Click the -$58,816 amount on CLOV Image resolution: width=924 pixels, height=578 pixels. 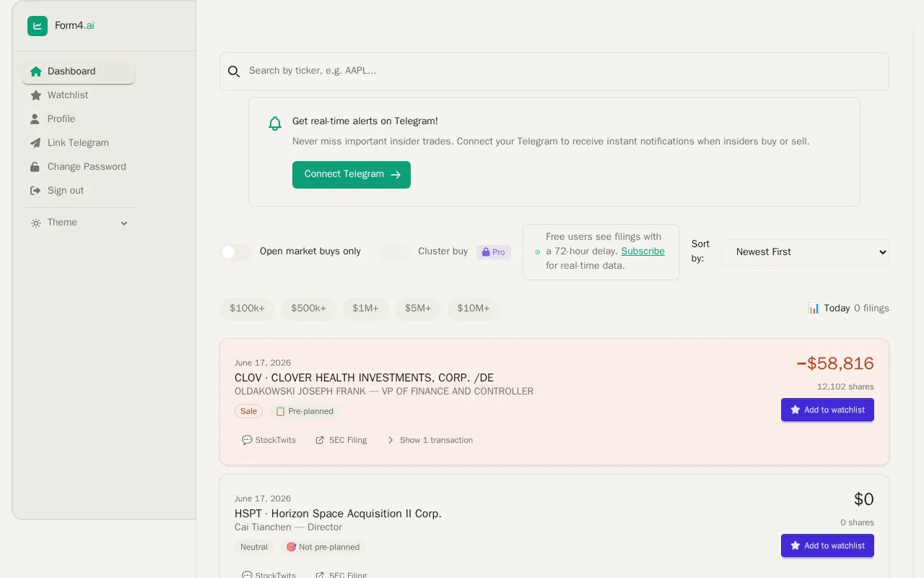tap(835, 363)
